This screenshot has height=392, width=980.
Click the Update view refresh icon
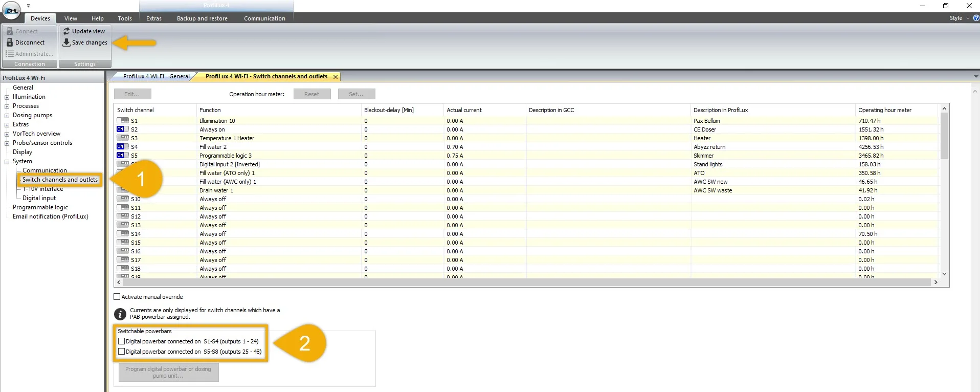tap(66, 31)
